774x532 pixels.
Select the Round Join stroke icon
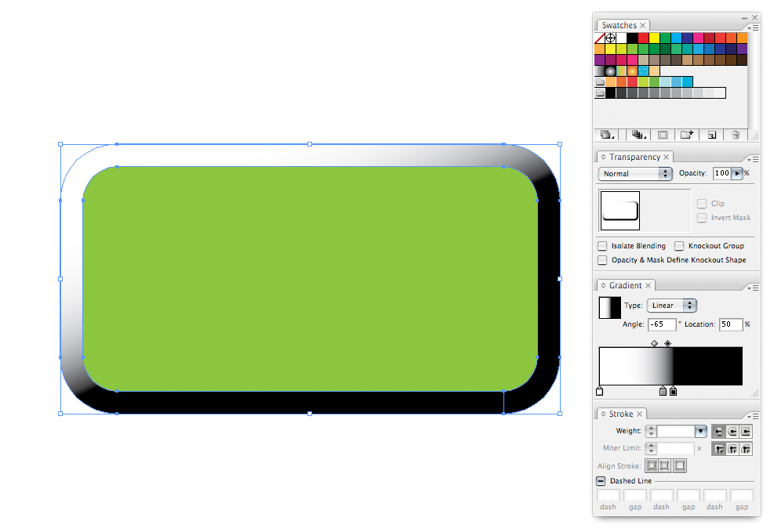pos(732,449)
